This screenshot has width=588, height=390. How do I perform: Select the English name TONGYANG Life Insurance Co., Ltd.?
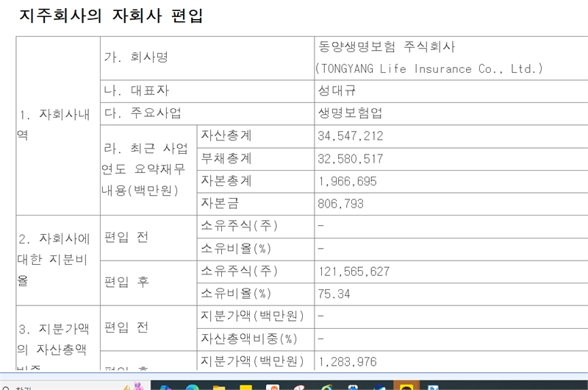(x=429, y=68)
